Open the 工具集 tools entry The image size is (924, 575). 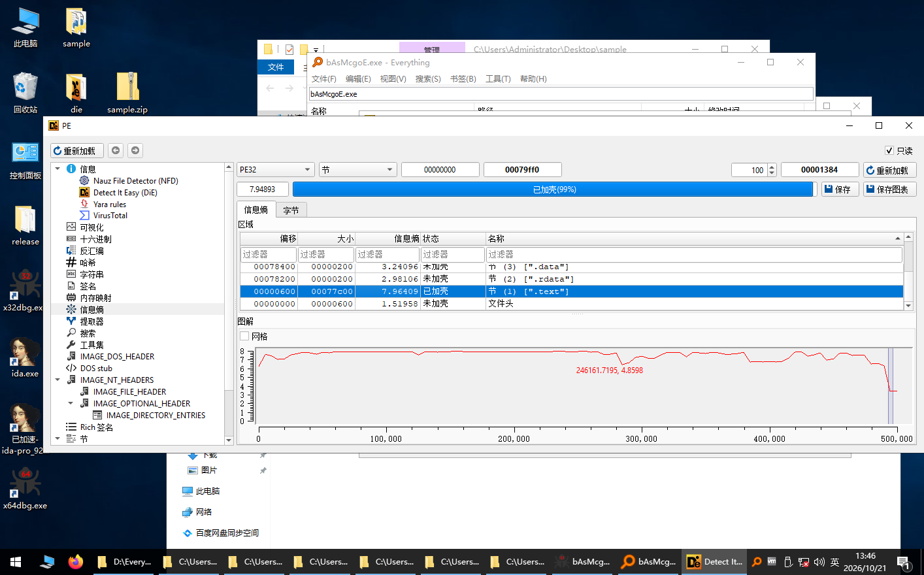click(91, 345)
